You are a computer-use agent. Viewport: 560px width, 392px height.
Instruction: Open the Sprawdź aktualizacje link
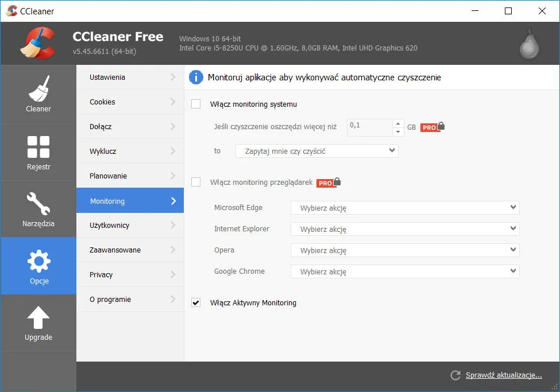[503, 375]
